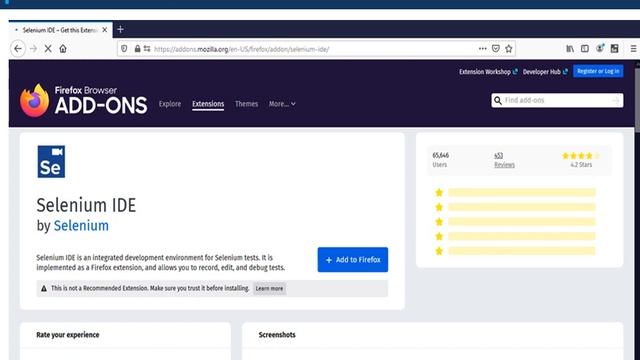Go back with the browser back arrow
The height and width of the screenshot is (360, 640).
(x=18, y=49)
